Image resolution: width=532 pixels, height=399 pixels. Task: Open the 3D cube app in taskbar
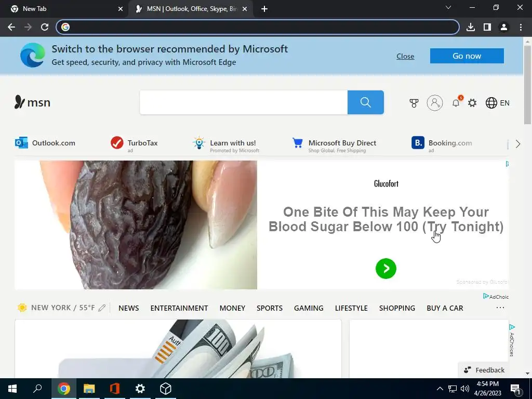166,389
